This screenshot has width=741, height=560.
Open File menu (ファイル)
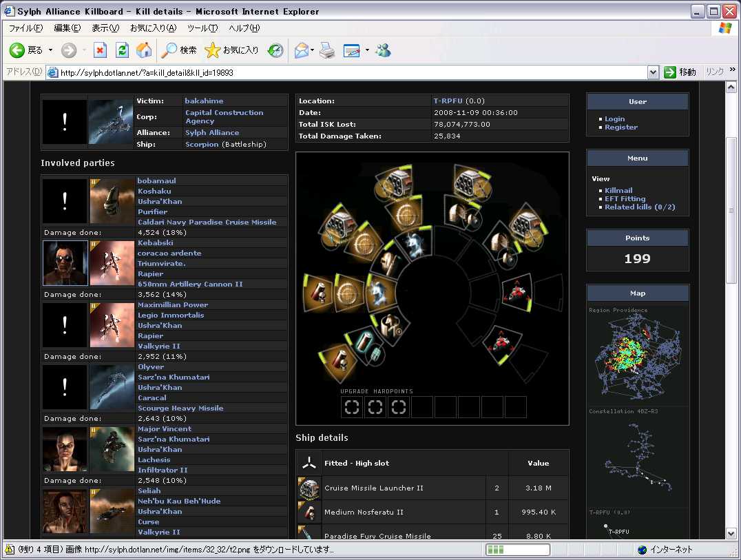point(26,28)
